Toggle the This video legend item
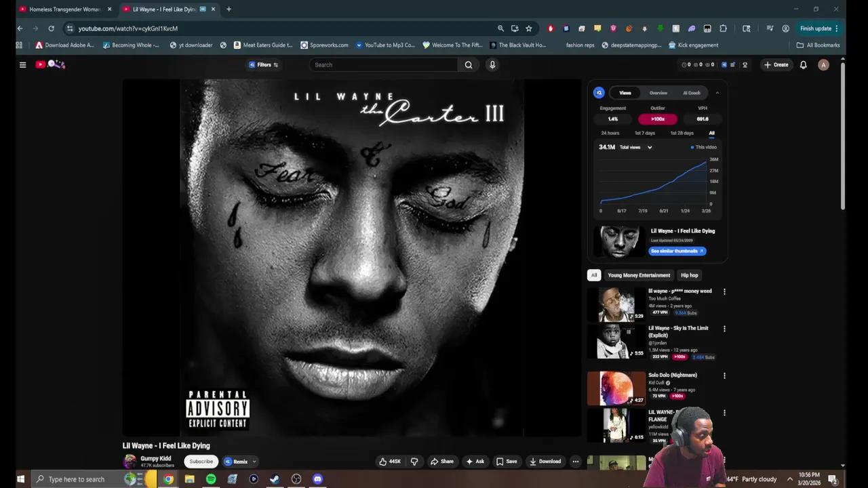Screen dimensions: 868x488 (704, 147)
